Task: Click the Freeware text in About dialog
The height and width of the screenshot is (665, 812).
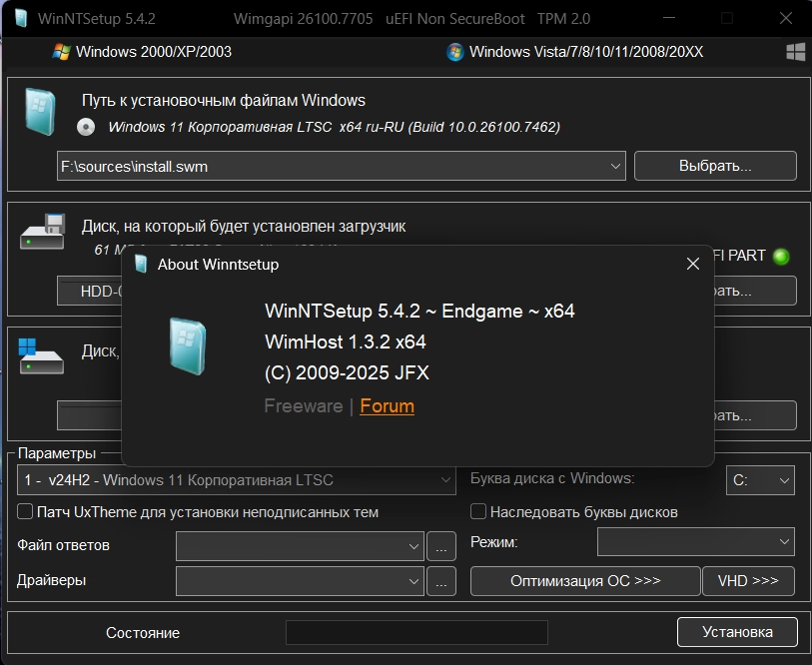Action: coord(304,406)
